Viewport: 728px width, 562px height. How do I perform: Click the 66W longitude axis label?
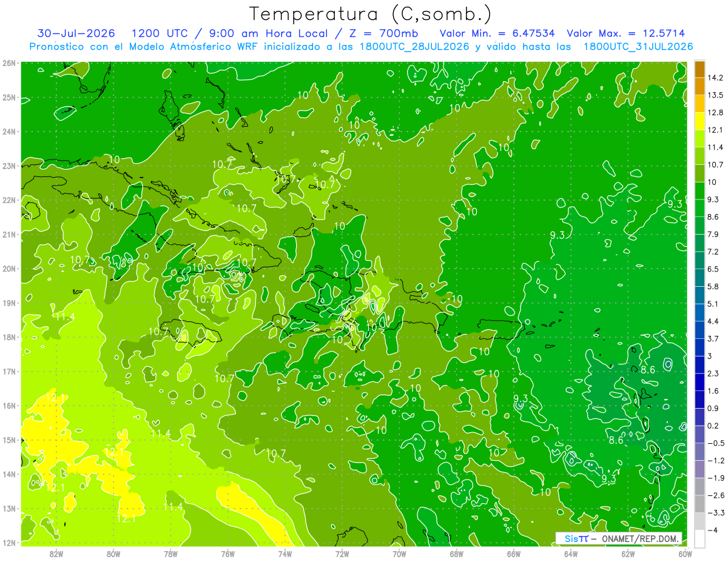(514, 554)
